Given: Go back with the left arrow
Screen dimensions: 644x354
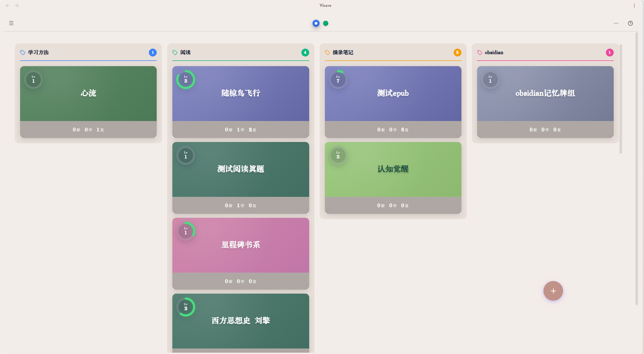Looking at the screenshot, I should (x=8, y=5).
